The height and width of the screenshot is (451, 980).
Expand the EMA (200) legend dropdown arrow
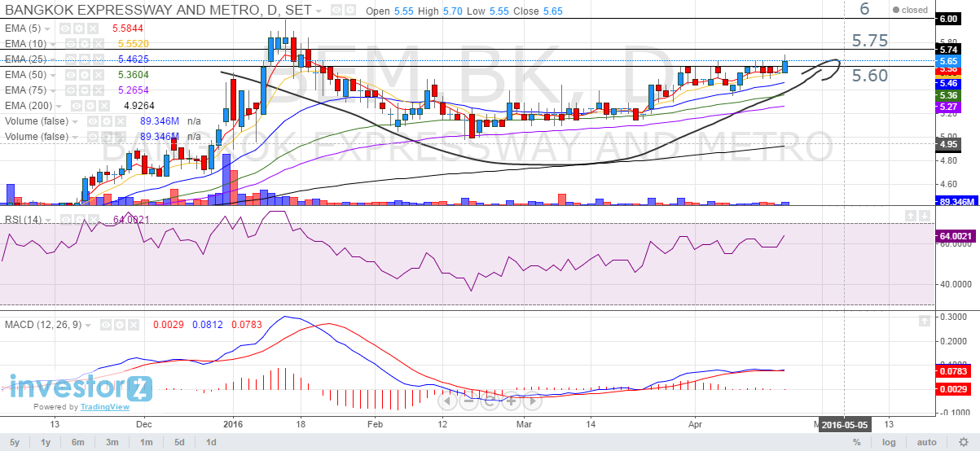coord(59,107)
